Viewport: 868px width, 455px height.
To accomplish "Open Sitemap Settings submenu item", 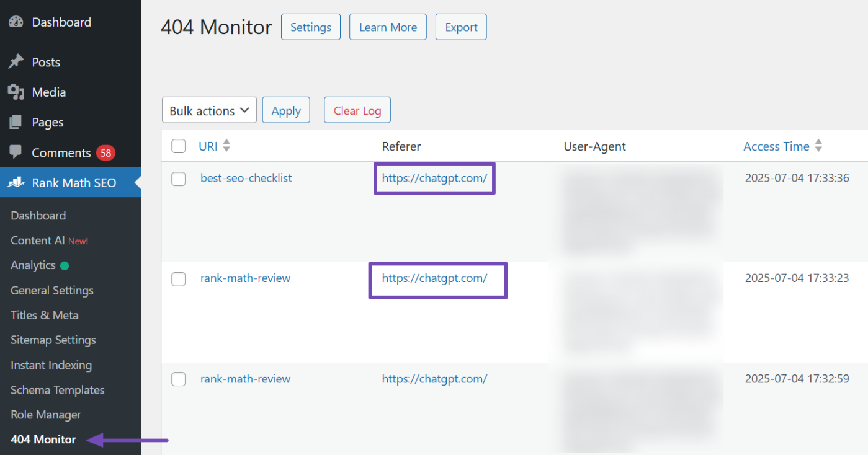I will point(53,340).
